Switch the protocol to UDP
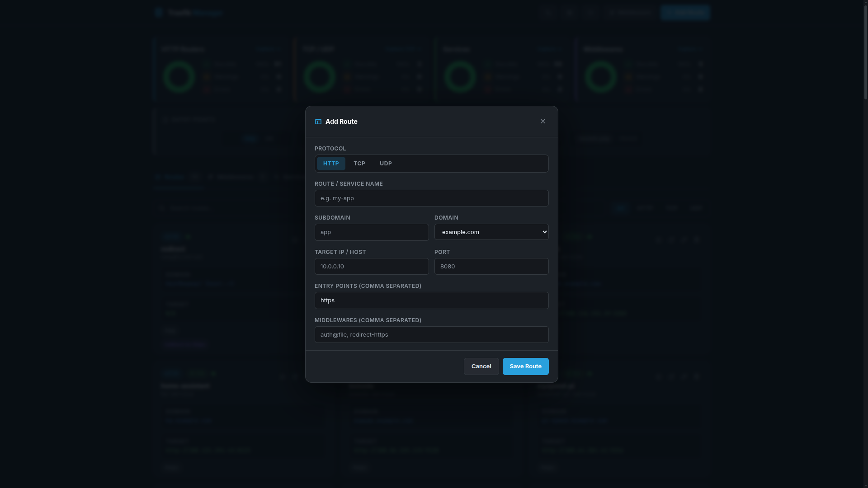This screenshot has width=868, height=488. (x=386, y=164)
